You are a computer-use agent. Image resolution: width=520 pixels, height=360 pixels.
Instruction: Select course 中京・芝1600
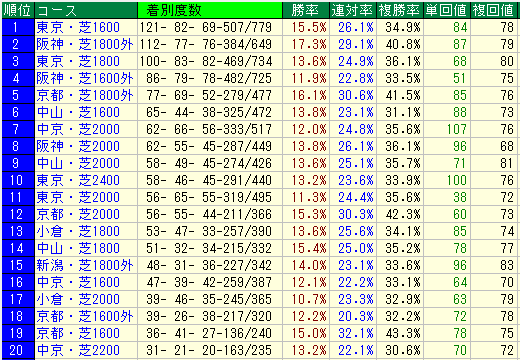click(78, 282)
